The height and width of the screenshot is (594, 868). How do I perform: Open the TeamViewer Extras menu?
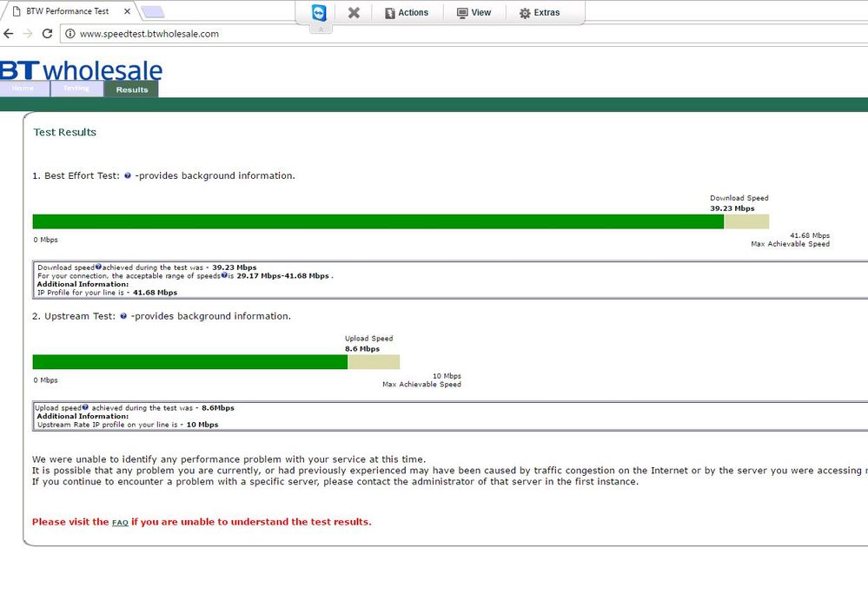[540, 12]
